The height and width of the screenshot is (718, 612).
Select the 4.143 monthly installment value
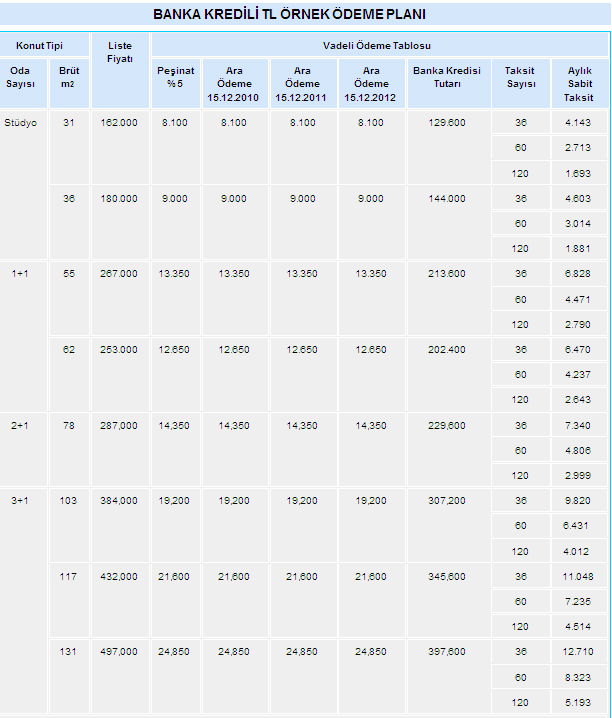tap(580, 123)
